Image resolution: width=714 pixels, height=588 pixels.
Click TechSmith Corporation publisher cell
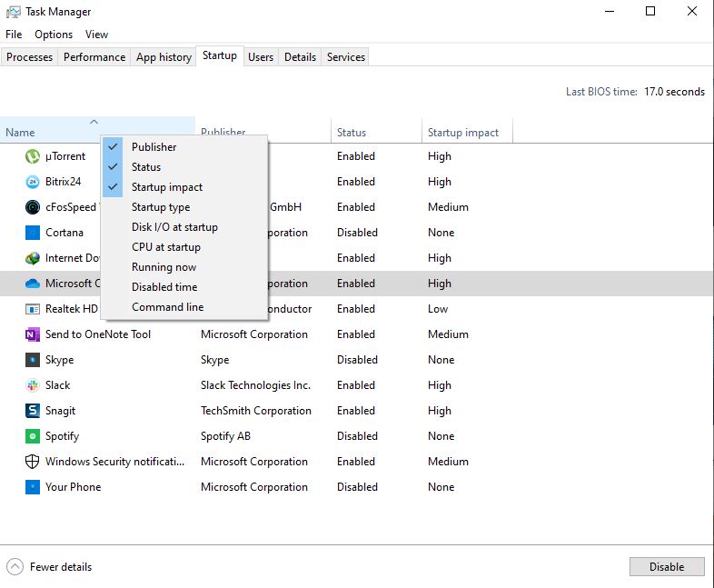[256, 411]
